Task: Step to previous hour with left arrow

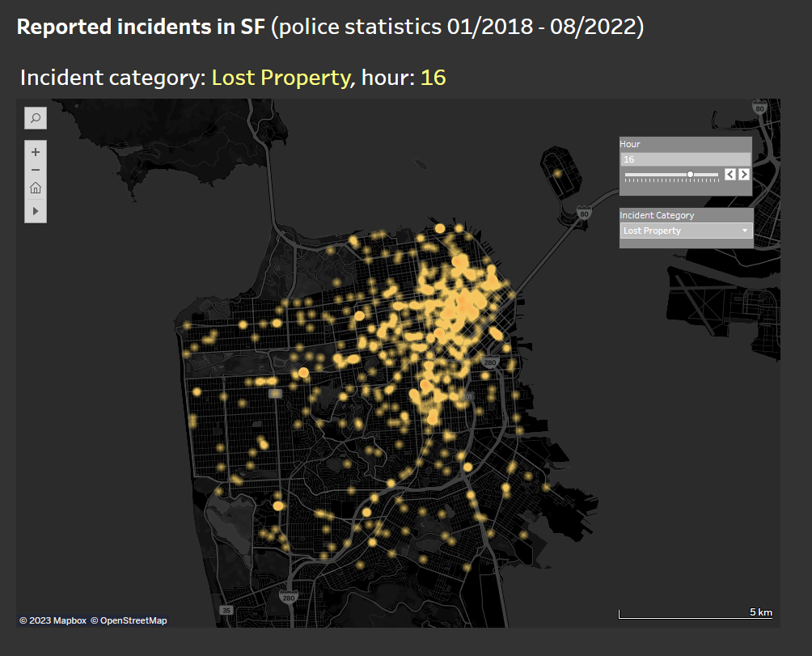Action: (730, 174)
